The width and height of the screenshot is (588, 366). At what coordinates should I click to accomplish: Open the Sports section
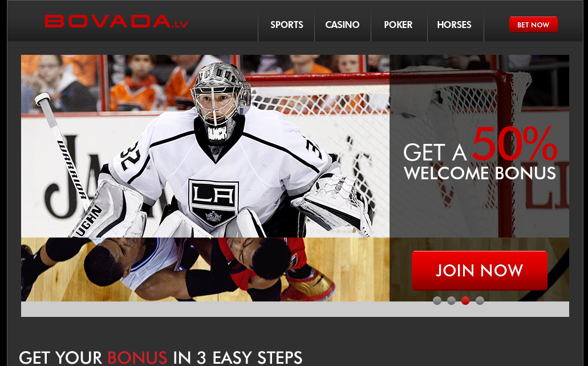[x=286, y=25]
